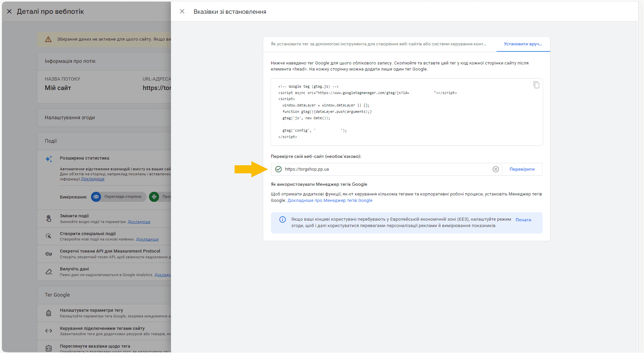Open Налаштувати параметри тегу row
644x353 pixels.
tap(104, 313)
